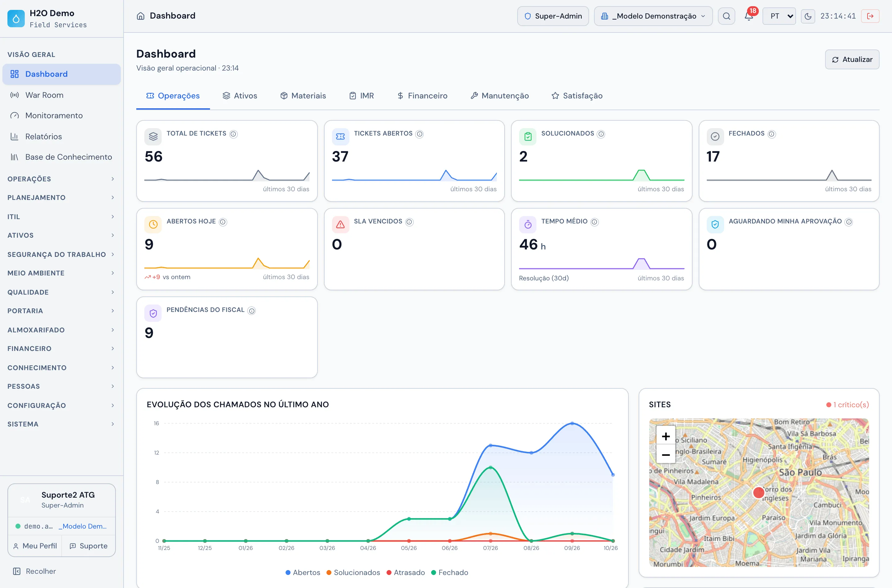
Task: Open the _Modelo Demonstração tenant dropdown
Action: point(653,16)
